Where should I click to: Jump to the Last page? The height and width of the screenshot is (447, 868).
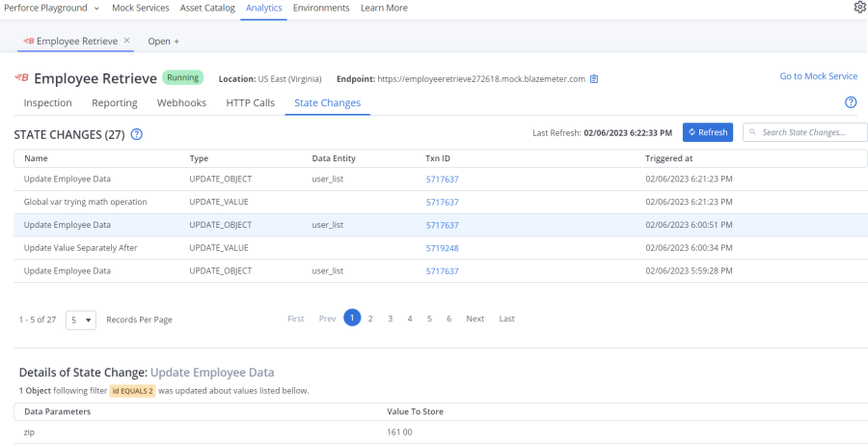point(506,319)
